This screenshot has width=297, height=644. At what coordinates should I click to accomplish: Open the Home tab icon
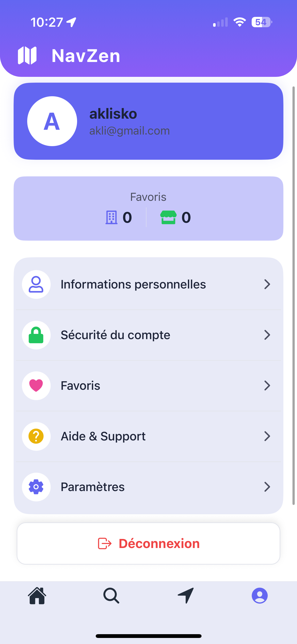pos(37,596)
